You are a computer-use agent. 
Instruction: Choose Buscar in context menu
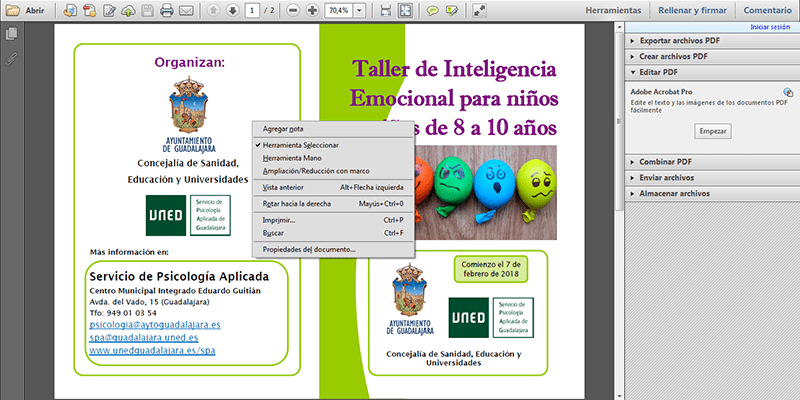(x=333, y=233)
